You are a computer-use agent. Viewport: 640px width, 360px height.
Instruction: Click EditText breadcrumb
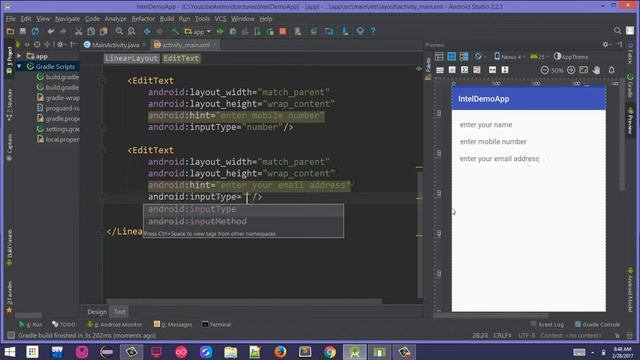click(181, 58)
